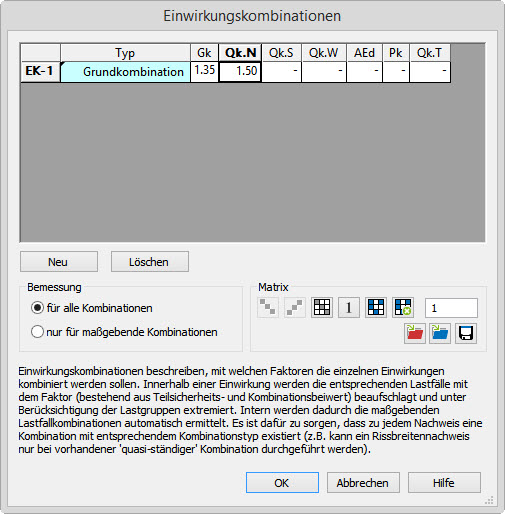Click the Matrix button labeled 1
Viewport: 505px width, 514px height.
point(349,307)
